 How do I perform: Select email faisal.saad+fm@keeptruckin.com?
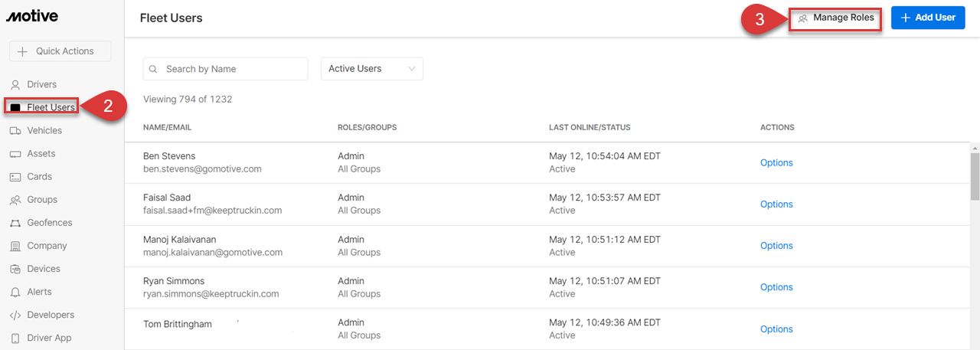(213, 210)
